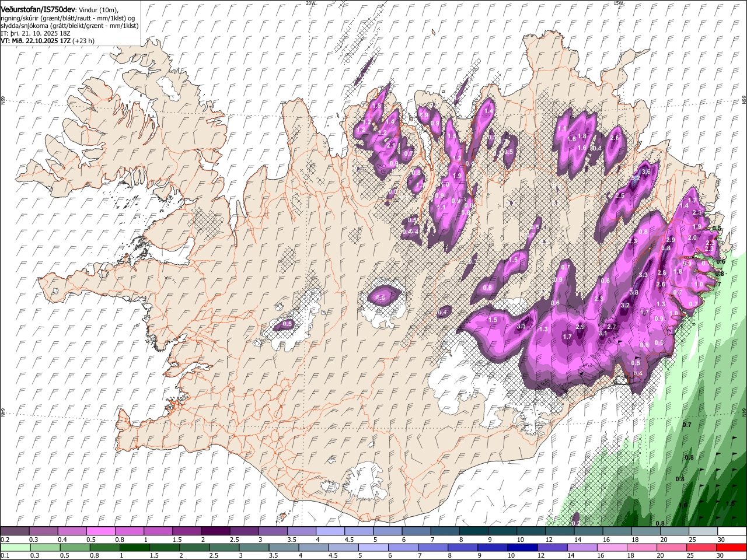Select lower legend deep blue swatch between 10 and 12

point(523,547)
